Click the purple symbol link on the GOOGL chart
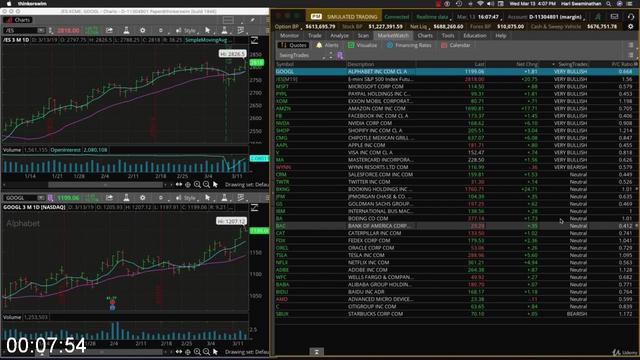This screenshot has width=640, height=360. [x=50, y=198]
